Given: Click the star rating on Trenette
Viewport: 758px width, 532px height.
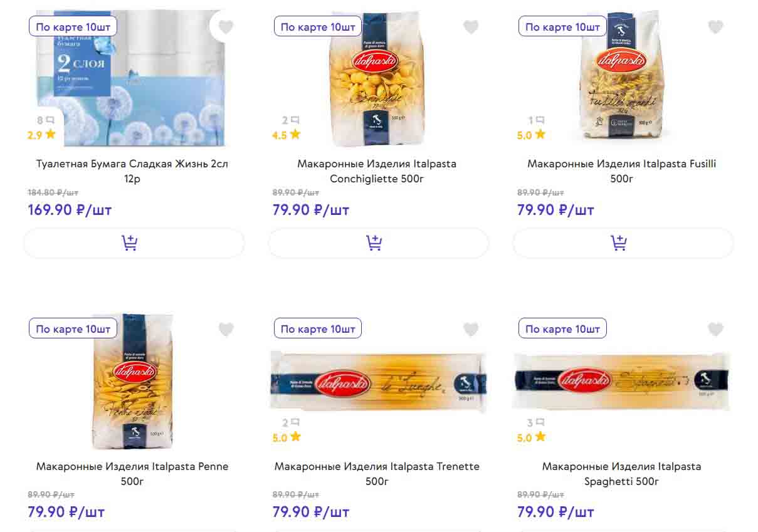Looking at the screenshot, I should tap(287, 437).
